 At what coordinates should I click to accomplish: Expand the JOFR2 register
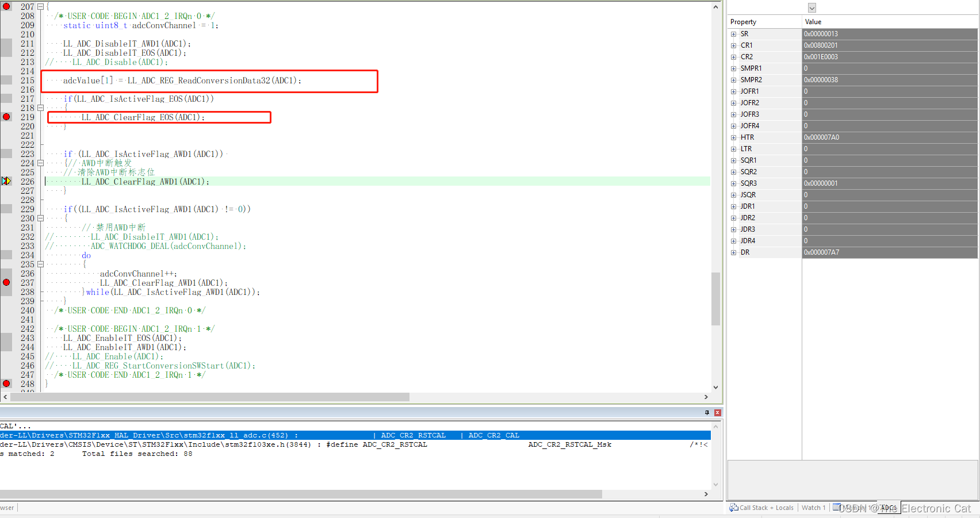pyautogui.click(x=733, y=103)
